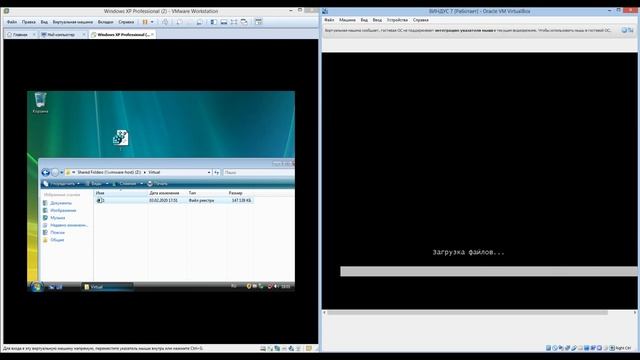Click the Unity mode icon in VMware toolbar
Screen dimensions: 640x360
point(244,22)
